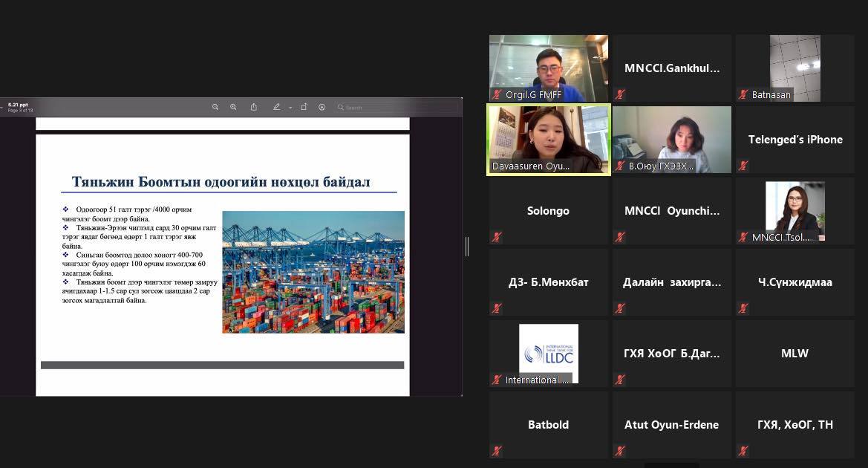This screenshot has height=468, width=868.
Task: Select the International LLDC logo tile
Action: (549, 353)
